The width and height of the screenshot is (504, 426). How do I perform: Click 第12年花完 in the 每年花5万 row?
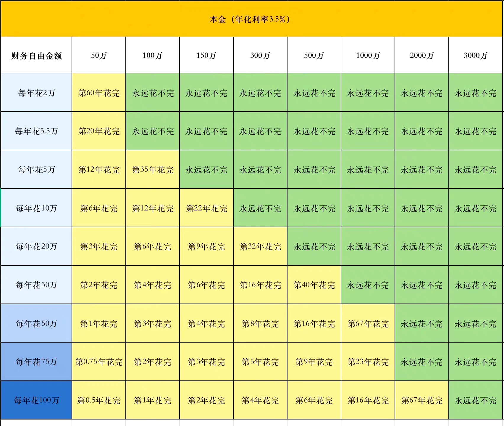99,170
